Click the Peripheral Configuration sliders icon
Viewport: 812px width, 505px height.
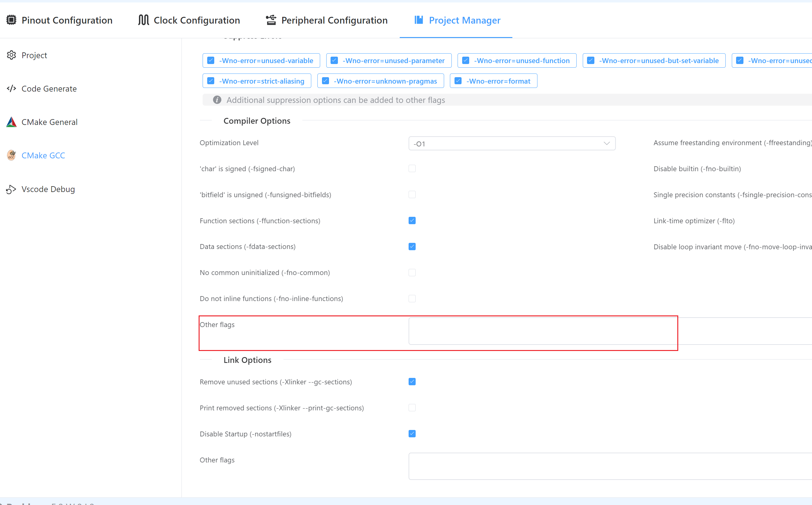tap(271, 20)
